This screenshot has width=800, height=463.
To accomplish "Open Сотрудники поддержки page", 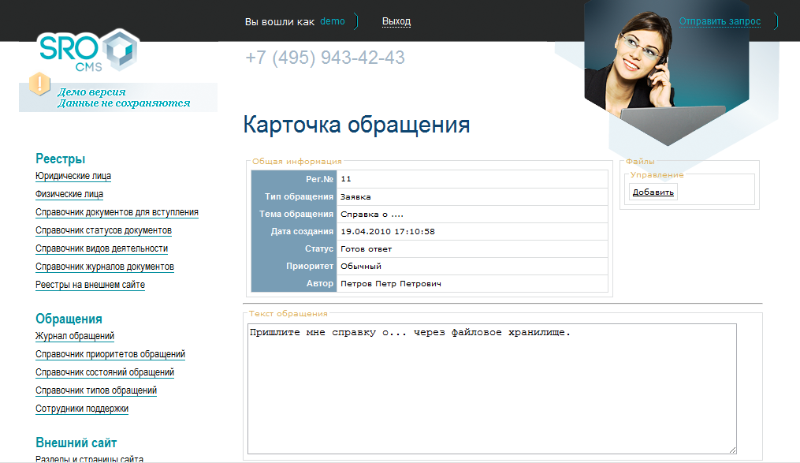I will click(82, 408).
